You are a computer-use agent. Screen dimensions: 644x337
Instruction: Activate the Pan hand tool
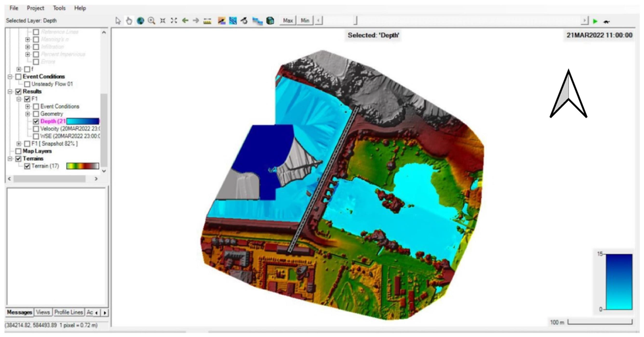[129, 21]
